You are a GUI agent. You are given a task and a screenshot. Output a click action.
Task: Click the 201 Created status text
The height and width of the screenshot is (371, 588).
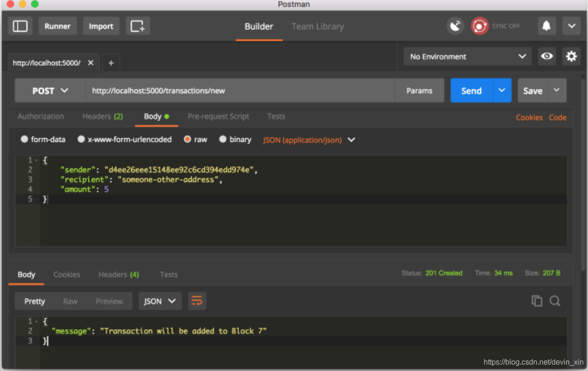click(443, 273)
